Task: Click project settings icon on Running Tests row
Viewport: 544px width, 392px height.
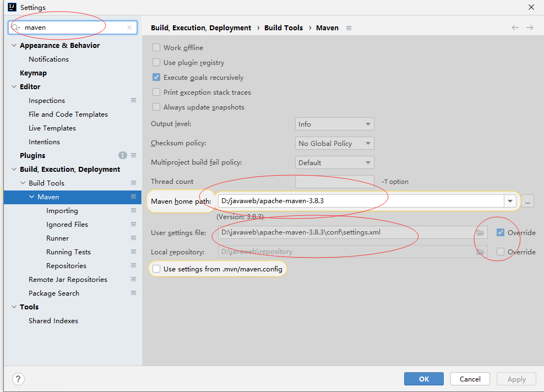Action: (133, 252)
